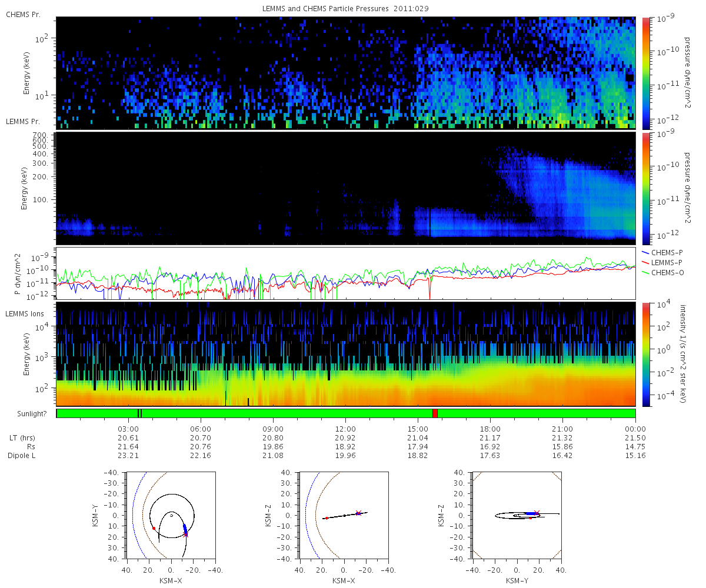Click the red square marker in the KSM-X/KSM-Z plot

[x=327, y=519]
